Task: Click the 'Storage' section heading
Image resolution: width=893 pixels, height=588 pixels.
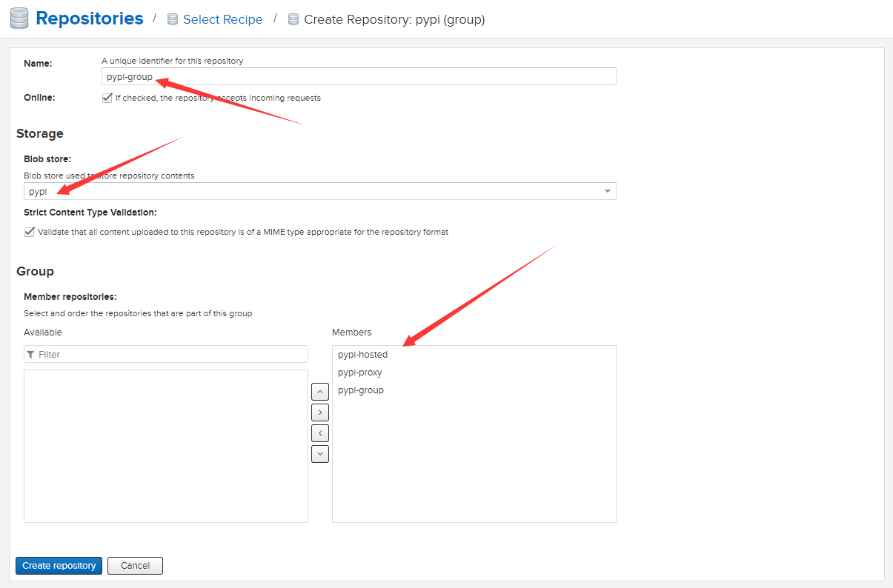Action: point(40,133)
